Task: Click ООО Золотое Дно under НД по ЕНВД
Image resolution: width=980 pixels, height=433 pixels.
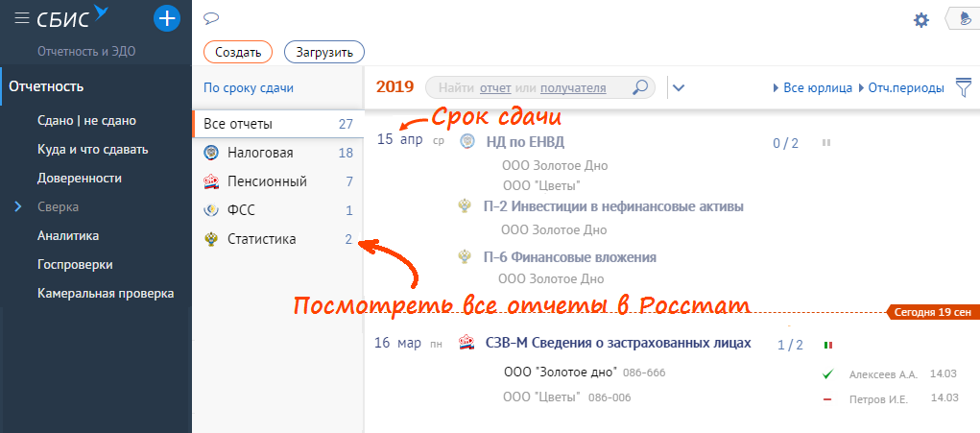Action: 555,165
